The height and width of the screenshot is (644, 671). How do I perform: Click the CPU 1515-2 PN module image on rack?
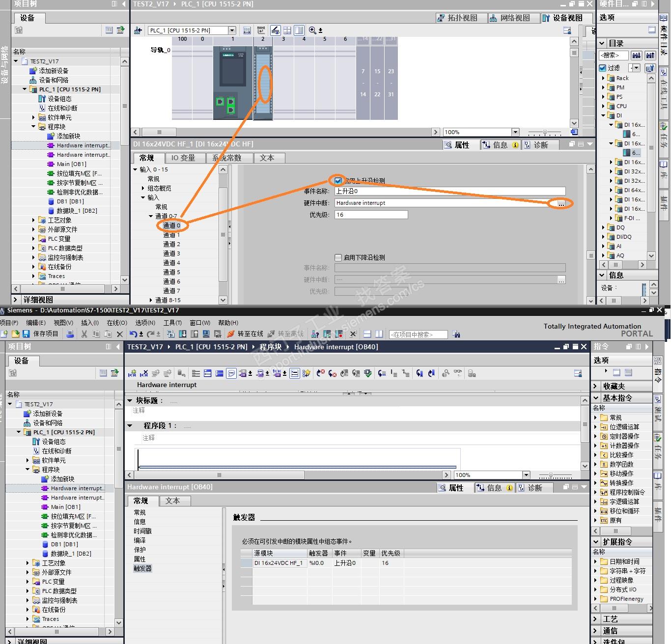tap(232, 82)
